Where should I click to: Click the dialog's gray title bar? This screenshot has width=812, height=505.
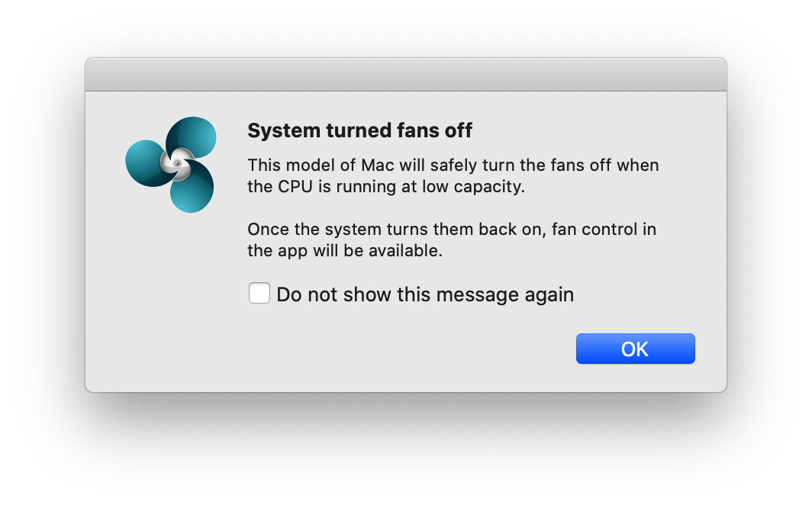click(405, 75)
